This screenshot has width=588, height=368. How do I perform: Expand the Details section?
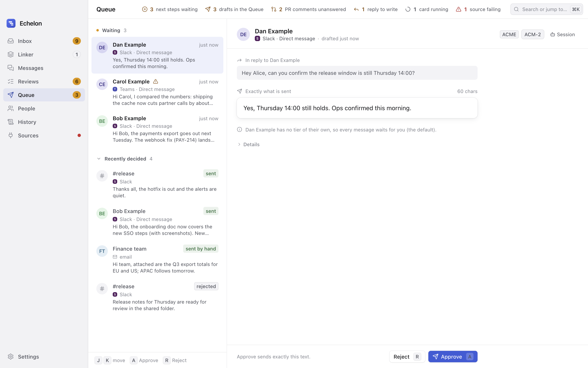[x=248, y=144]
